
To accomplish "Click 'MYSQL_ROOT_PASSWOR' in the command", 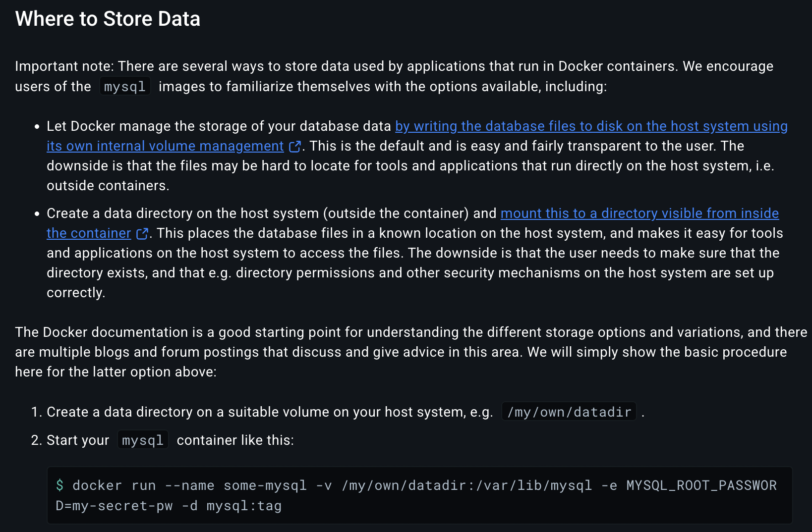I will coord(701,485).
